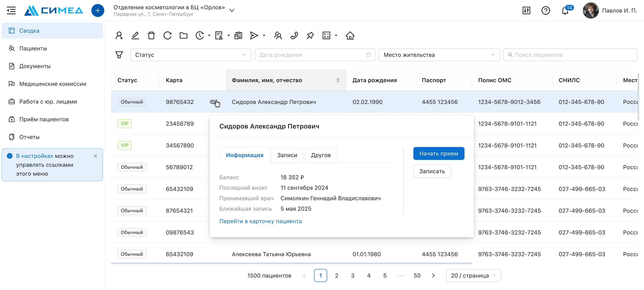Image resolution: width=644 pixels, height=290 pixels.
Task: Toggle sort on Фамилия, имя, отчество column
Action: [338, 80]
